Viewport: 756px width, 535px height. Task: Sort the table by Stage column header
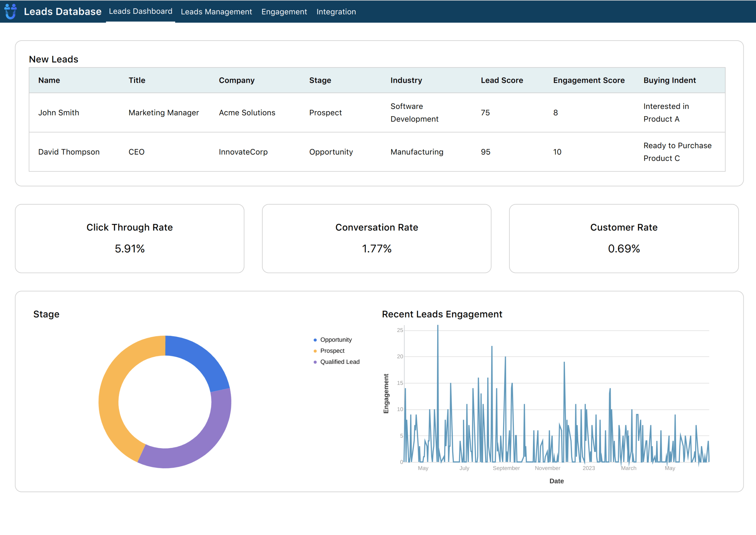coord(320,80)
